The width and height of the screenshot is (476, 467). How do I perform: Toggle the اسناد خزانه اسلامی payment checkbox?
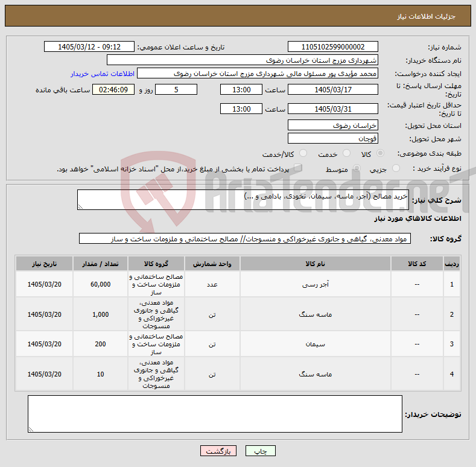298,168
